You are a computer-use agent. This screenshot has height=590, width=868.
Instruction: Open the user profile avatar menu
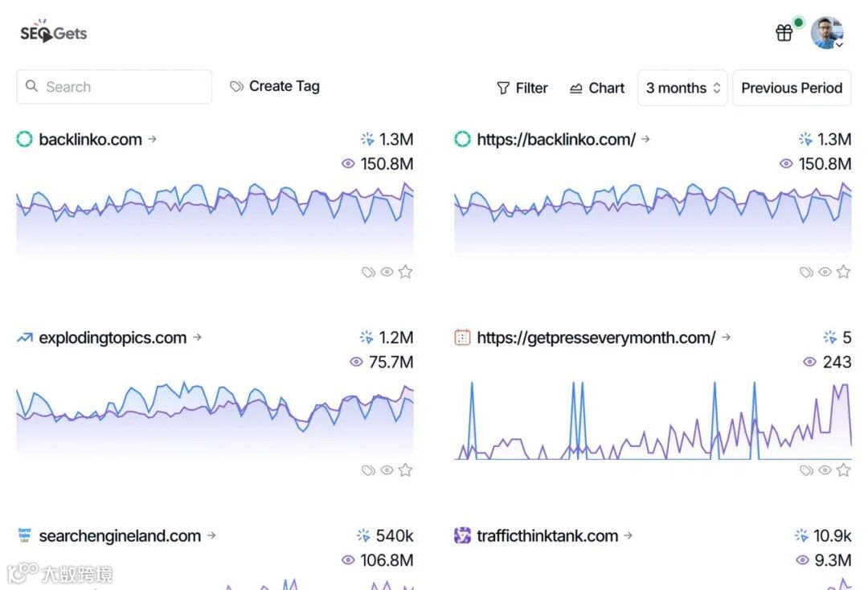point(827,33)
